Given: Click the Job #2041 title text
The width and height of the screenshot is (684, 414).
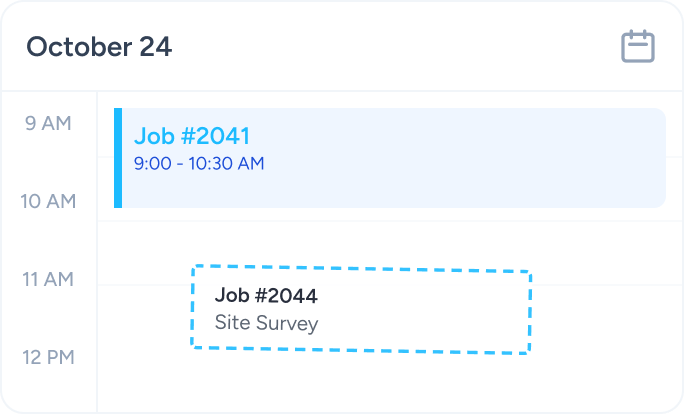Looking at the screenshot, I should click(191, 137).
